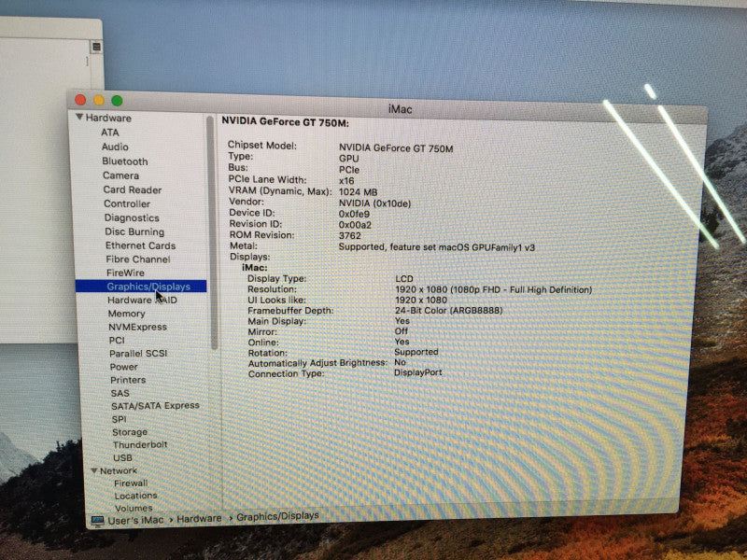The image size is (747, 560).
Task: Collapse the Network section triangle
Action: click(x=94, y=470)
